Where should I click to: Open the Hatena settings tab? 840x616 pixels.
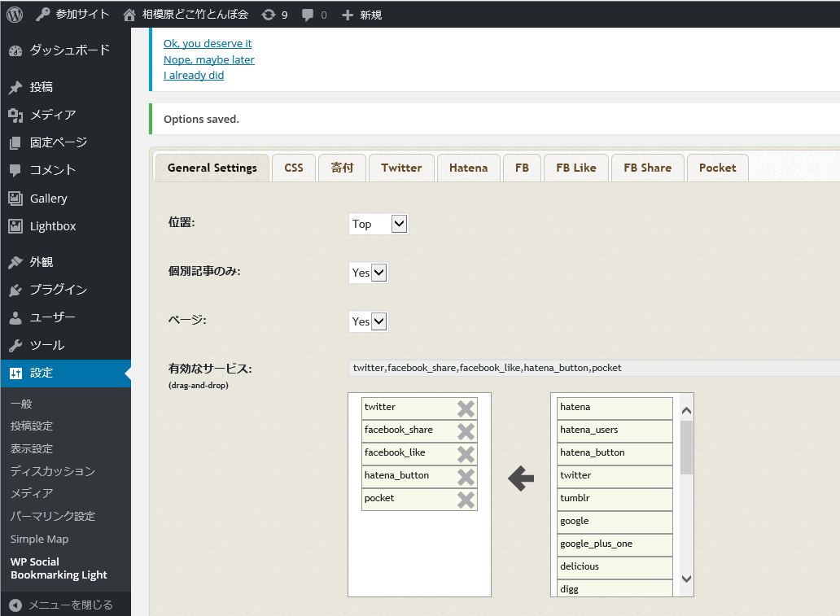(468, 168)
